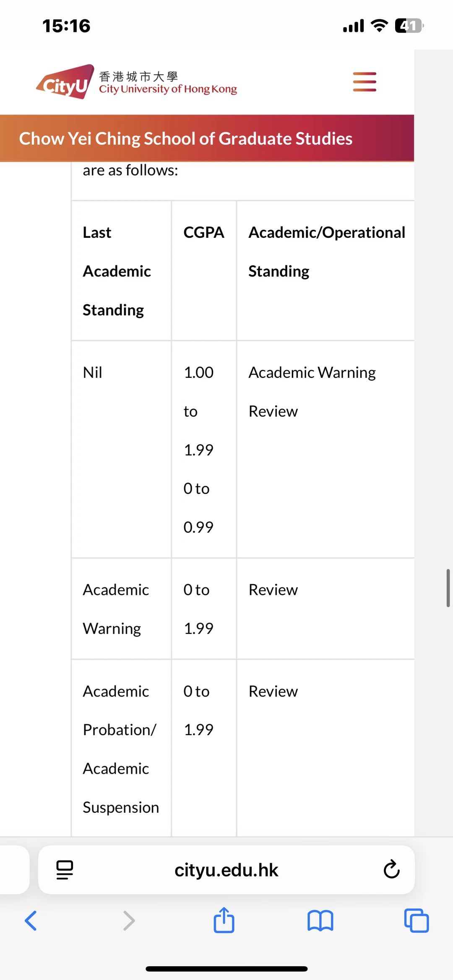The width and height of the screenshot is (453, 980).
Task: Click City University of Hong Kong text
Action: pyautogui.click(x=168, y=89)
